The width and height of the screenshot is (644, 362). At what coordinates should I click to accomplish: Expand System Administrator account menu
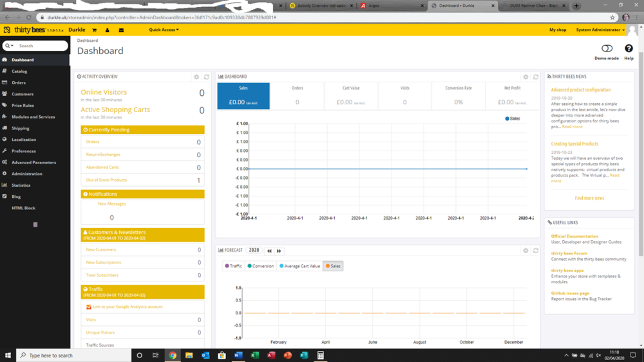pos(600,30)
